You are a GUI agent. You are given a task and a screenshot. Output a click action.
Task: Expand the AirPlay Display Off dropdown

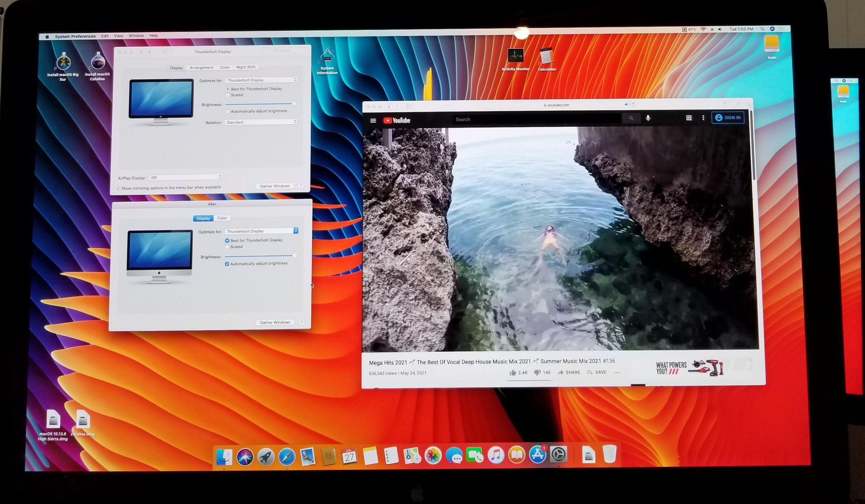pyautogui.click(x=186, y=177)
